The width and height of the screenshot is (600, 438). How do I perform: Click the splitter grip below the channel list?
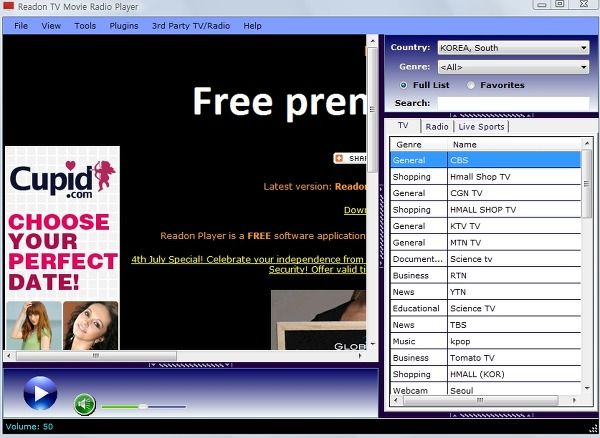[492, 415]
